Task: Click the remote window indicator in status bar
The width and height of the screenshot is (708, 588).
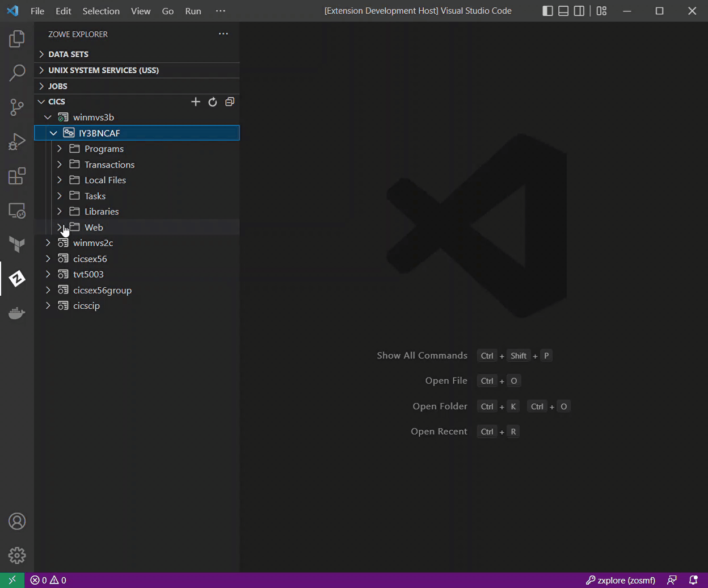Action: (12, 580)
